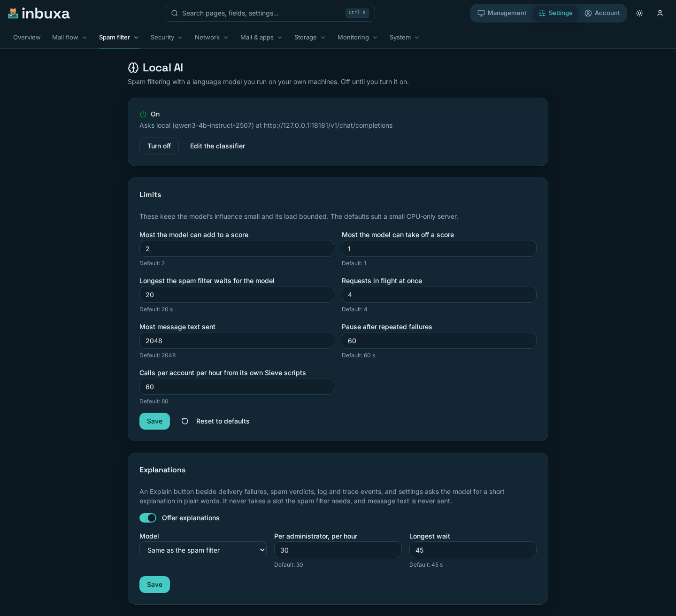Edit Most message text sent field

point(237,340)
